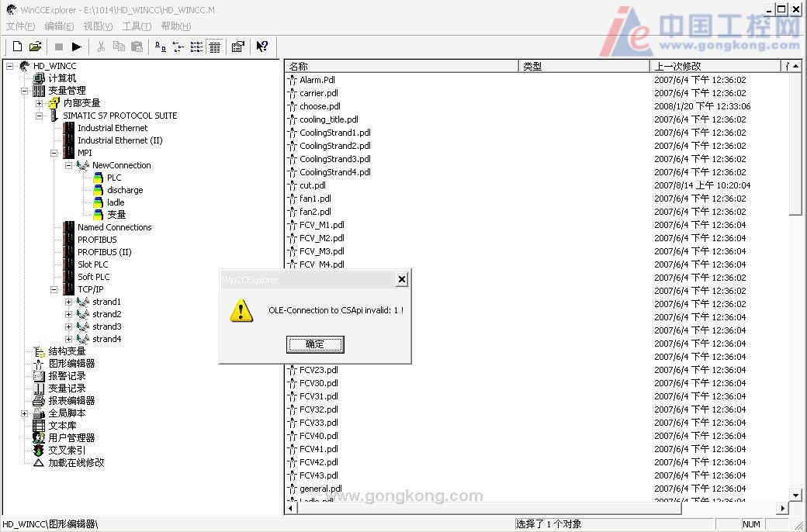The height and width of the screenshot is (532, 807).
Task: Select the 报表编辑器 node
Action: click(71, 401)
